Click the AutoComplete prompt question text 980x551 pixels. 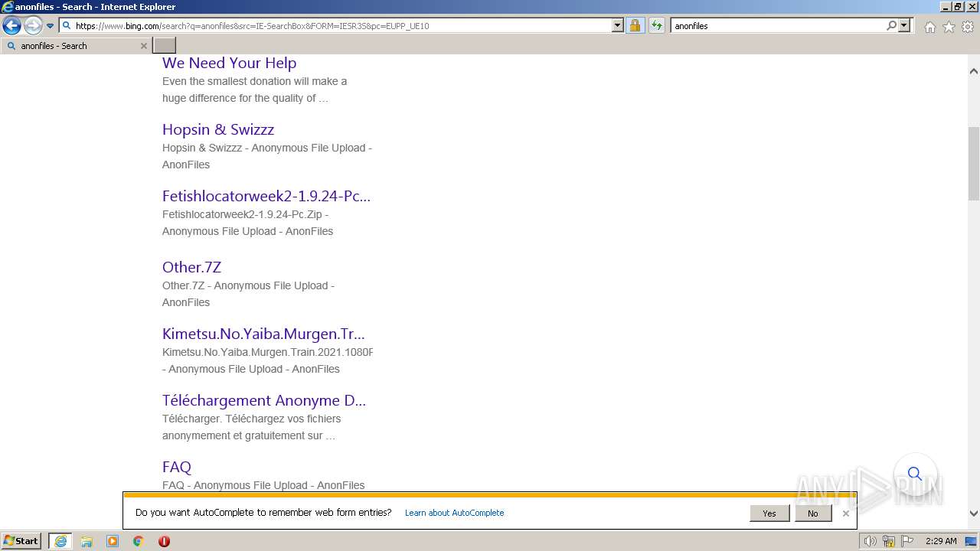(263, 513)
